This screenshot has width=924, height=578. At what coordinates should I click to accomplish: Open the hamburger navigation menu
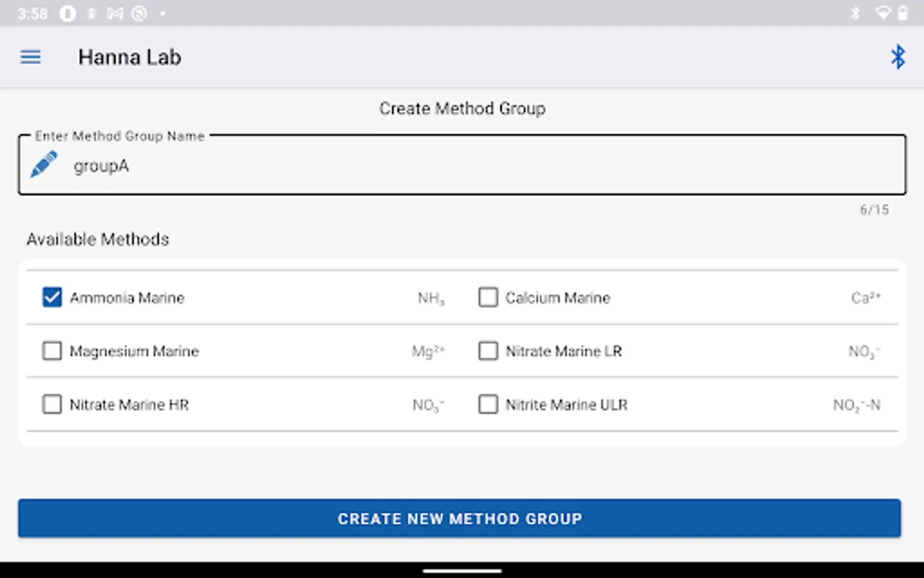pos(30,57)
